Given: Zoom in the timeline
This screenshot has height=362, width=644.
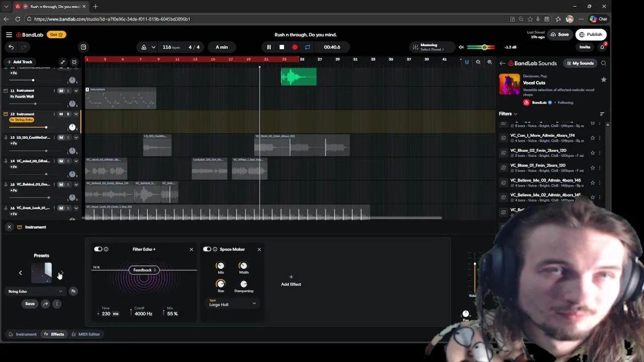Looking at the screenshot, I should tap(490, 62).
